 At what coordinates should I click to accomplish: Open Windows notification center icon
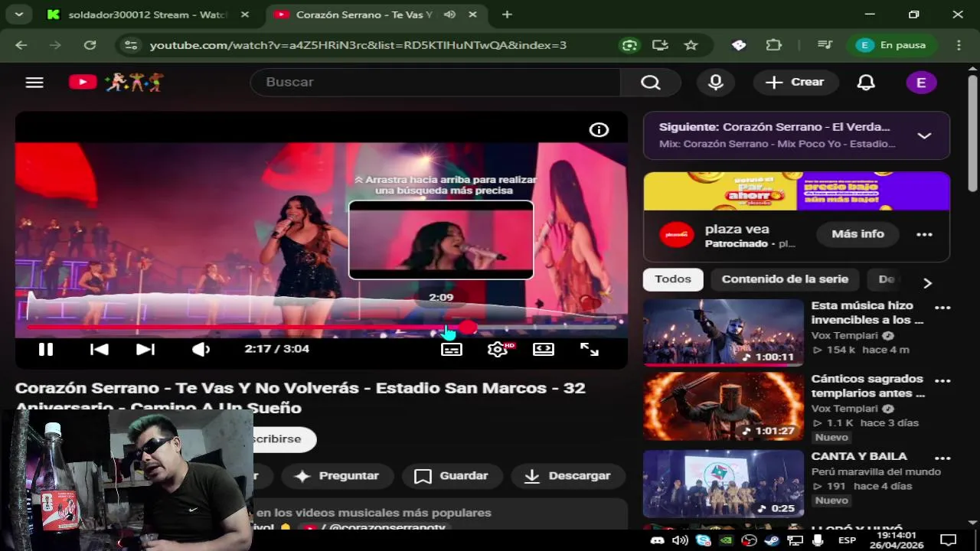pyautogui.click(x=948, y=540)
